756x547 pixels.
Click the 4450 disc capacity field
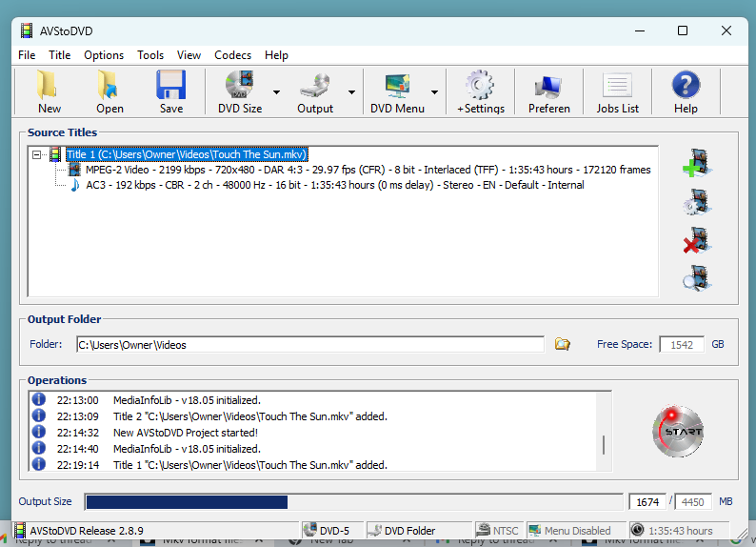point(692,502)
